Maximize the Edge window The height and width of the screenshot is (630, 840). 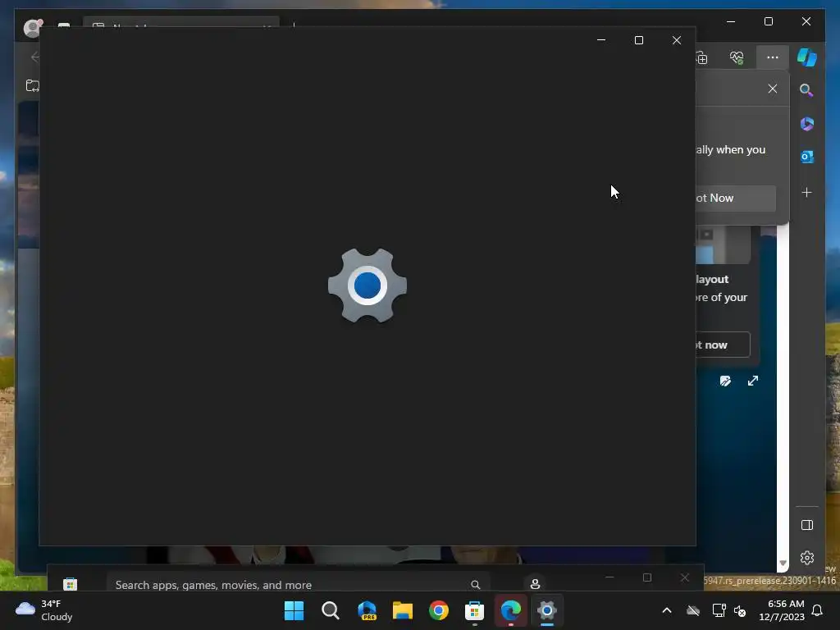[768, 21]
